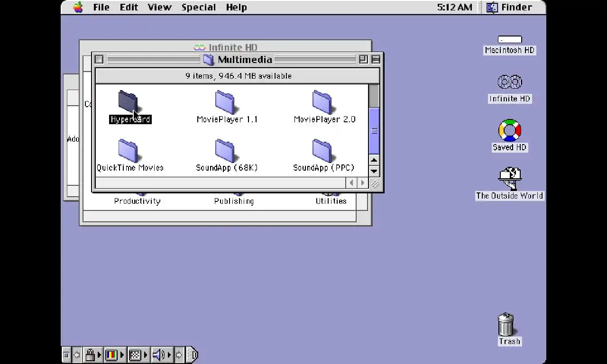The height and width of the screenshot is (364, 607).
Task: Click the Multimedia vertical scroll thumb
Action: (374, 131)
